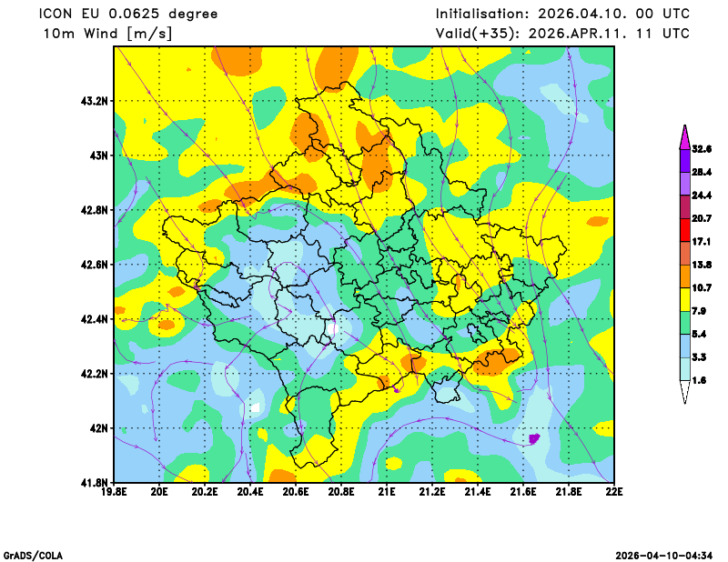This screenshot has width=728, height=562.
Task: Click the magenta arrow atop the color legend
Action: click(x=683, y=135)
